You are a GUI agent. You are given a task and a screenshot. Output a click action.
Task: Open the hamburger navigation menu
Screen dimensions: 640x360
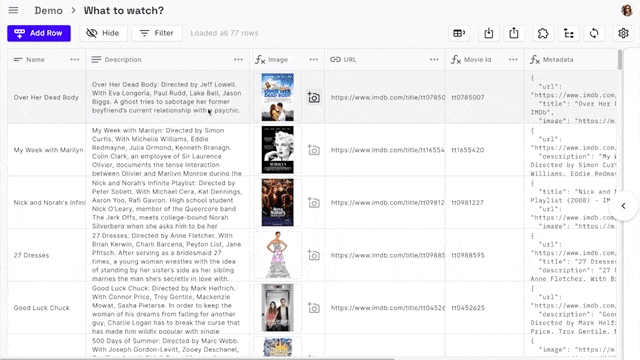[x=13, y=10]
